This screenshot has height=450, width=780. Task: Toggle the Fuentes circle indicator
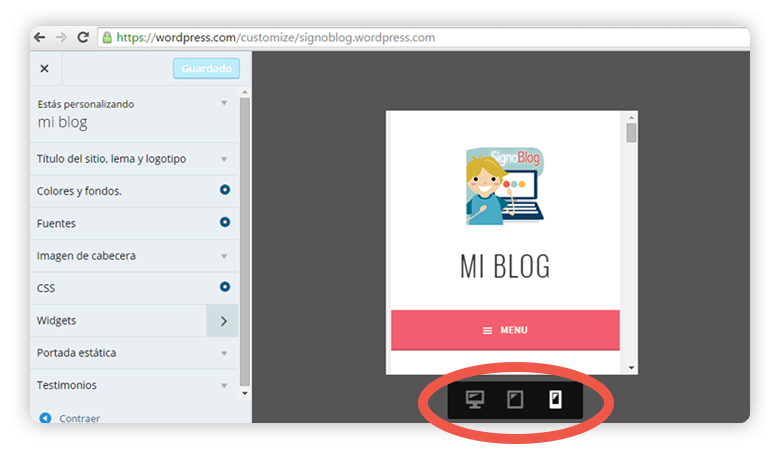coord(225,222)
